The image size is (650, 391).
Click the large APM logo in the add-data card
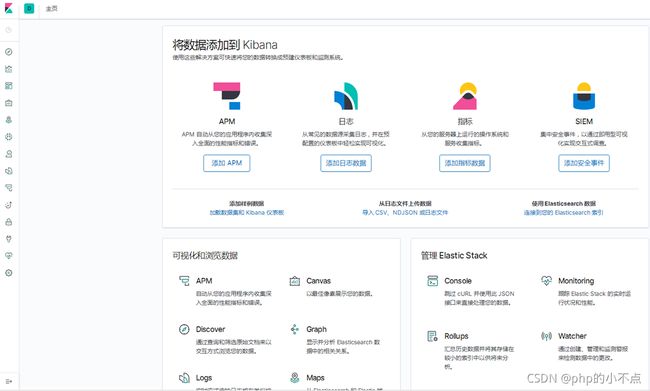(227, 96)
